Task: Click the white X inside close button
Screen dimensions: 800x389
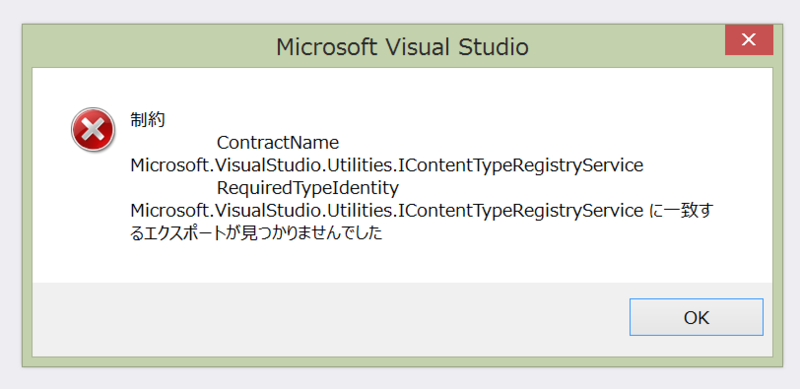Action: click(x=749, y=39)
